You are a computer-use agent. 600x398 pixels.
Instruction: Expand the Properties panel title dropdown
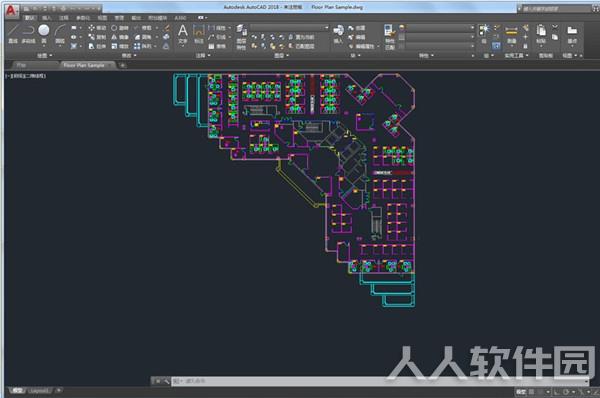point(426,55)
